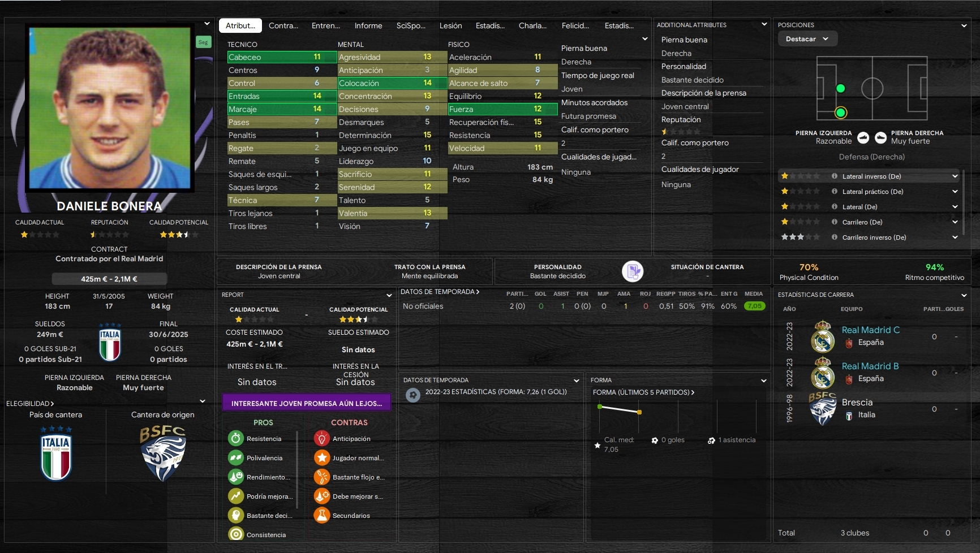Screen dimensions: 980x553
Task: Open the dropdown arrow above the player photo
Action: (x=207, y=24)
